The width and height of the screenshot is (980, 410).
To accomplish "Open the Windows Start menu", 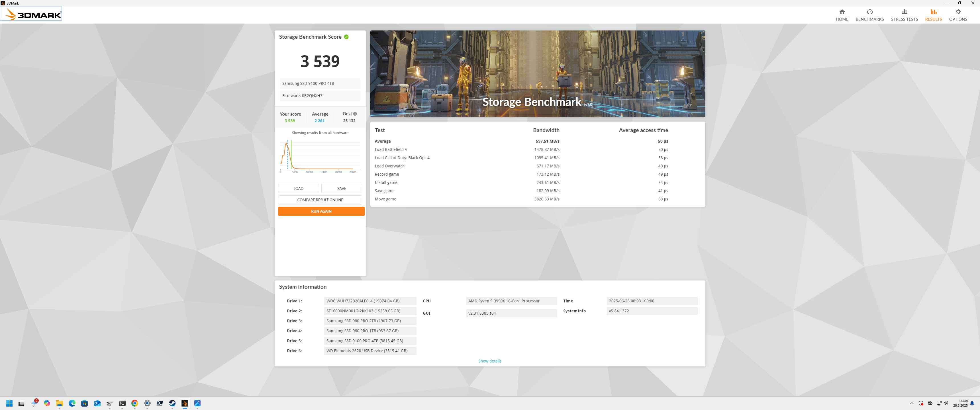I will [9, 403].
